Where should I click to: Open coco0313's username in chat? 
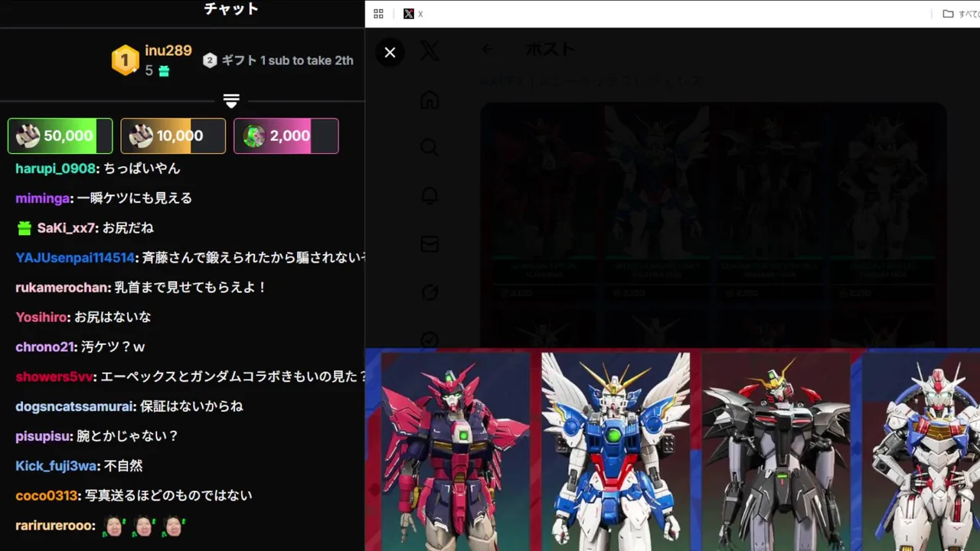coord(47,496)
